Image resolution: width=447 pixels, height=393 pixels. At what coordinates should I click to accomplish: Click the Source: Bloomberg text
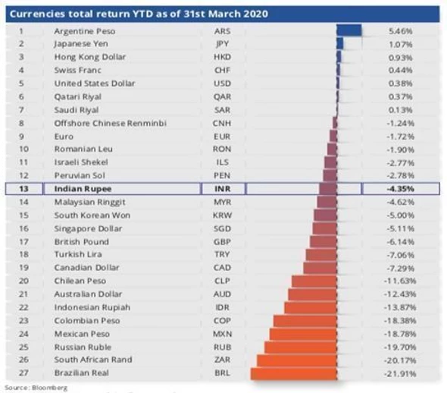36,388
